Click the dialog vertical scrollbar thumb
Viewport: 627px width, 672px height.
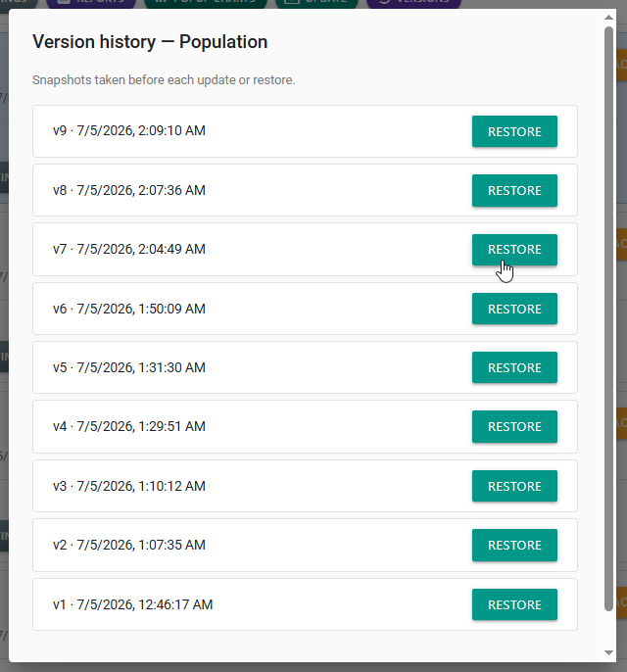click(608, 319)
